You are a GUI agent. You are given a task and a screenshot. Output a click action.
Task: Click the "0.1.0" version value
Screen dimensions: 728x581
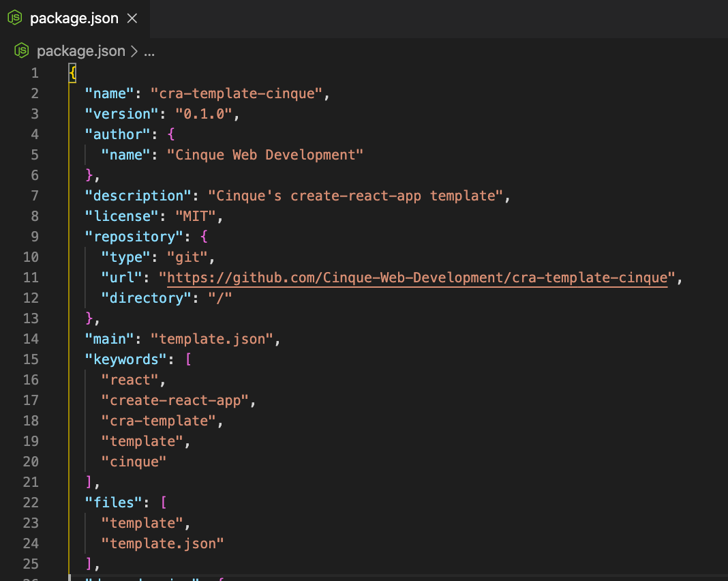(x=203, y=114)
